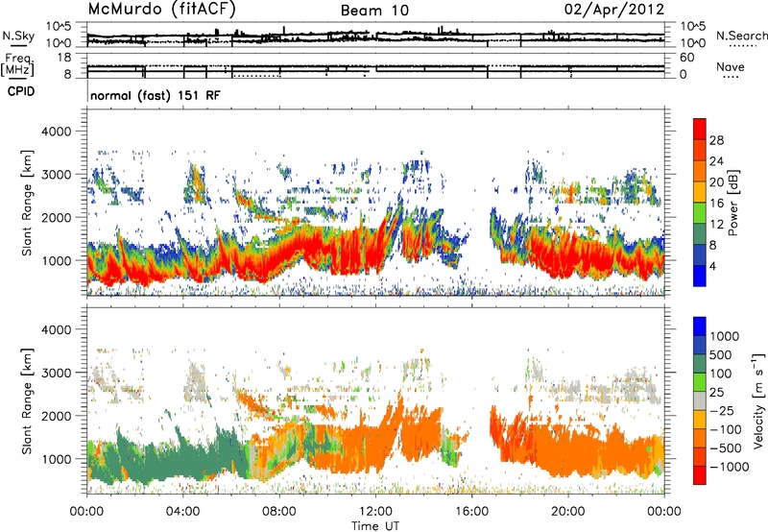Pick the light green 12–16 dB power swatch
The width and height of the screenshot is (768, 532).
700,212
